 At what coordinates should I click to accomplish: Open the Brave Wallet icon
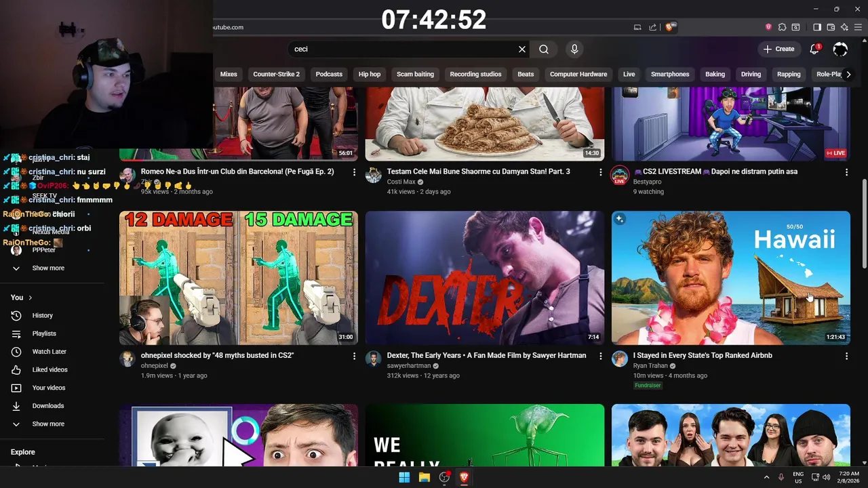coord(831,27)
